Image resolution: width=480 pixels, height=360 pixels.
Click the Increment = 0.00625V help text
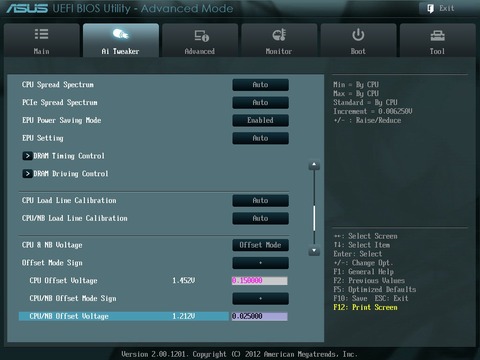click(373, 111)
